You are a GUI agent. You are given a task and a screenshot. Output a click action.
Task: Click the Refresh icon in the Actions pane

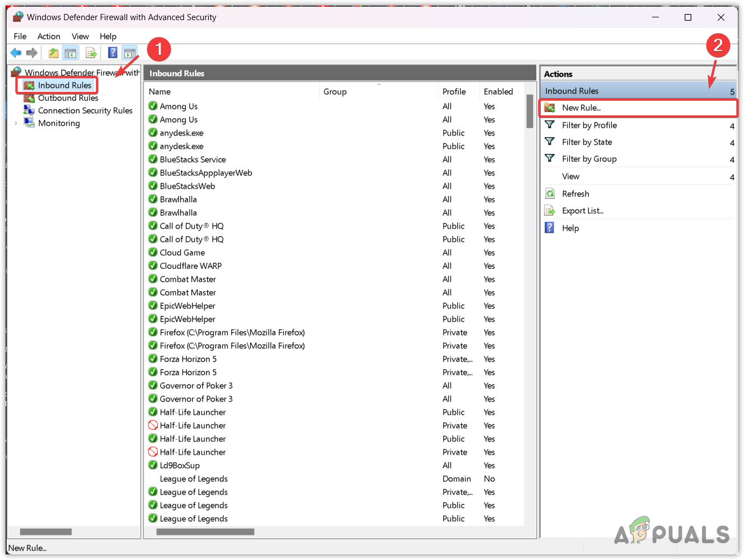click(550, 194)
